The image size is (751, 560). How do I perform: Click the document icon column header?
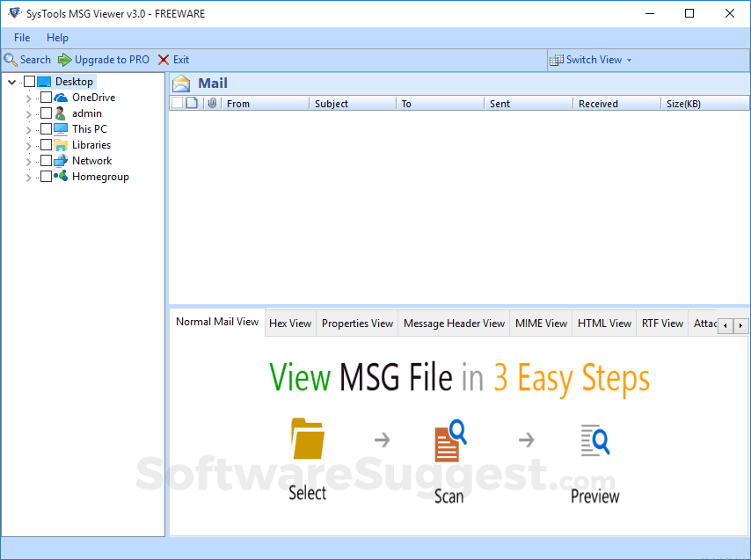(192, 103)
